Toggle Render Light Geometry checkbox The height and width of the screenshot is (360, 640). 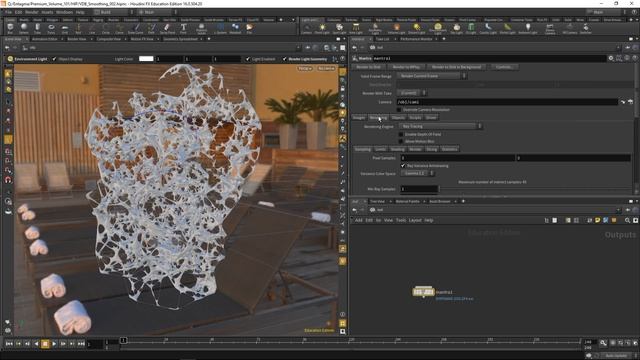pyautogui.click(x=284, y=59)
